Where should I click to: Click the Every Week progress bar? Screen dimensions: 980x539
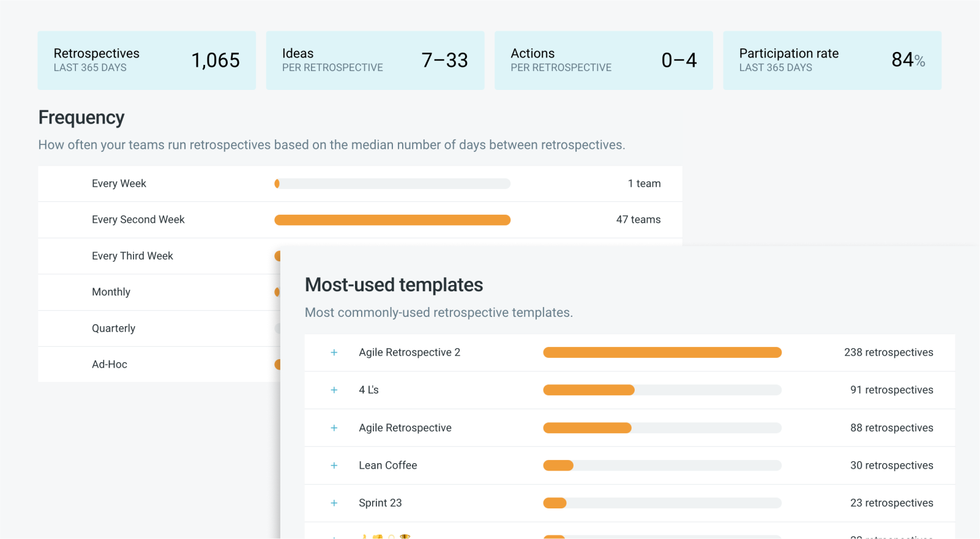click(392, 184)
